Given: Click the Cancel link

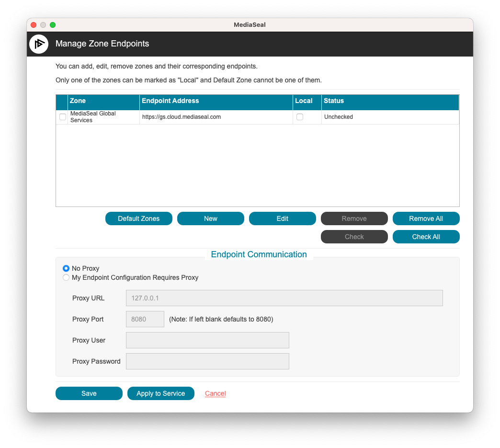Looking at the screenshot, I should click(215, 393).
